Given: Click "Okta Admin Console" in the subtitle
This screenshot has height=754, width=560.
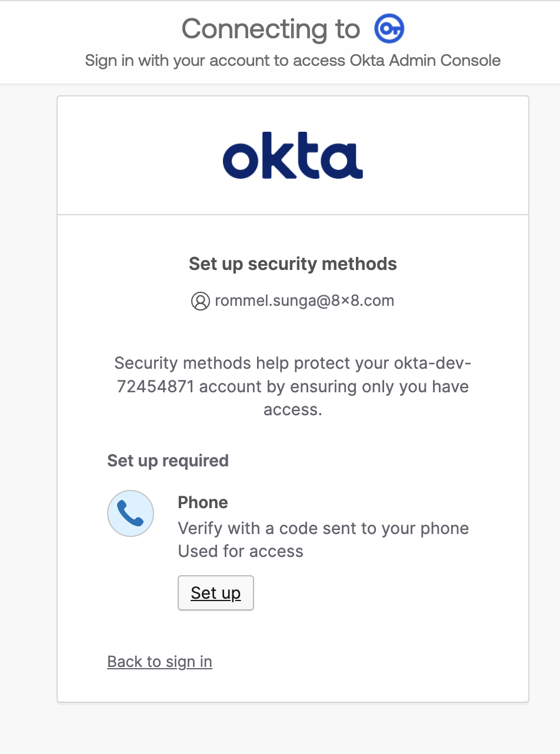Looking at the screenshot, I should (x=424, y=60).
